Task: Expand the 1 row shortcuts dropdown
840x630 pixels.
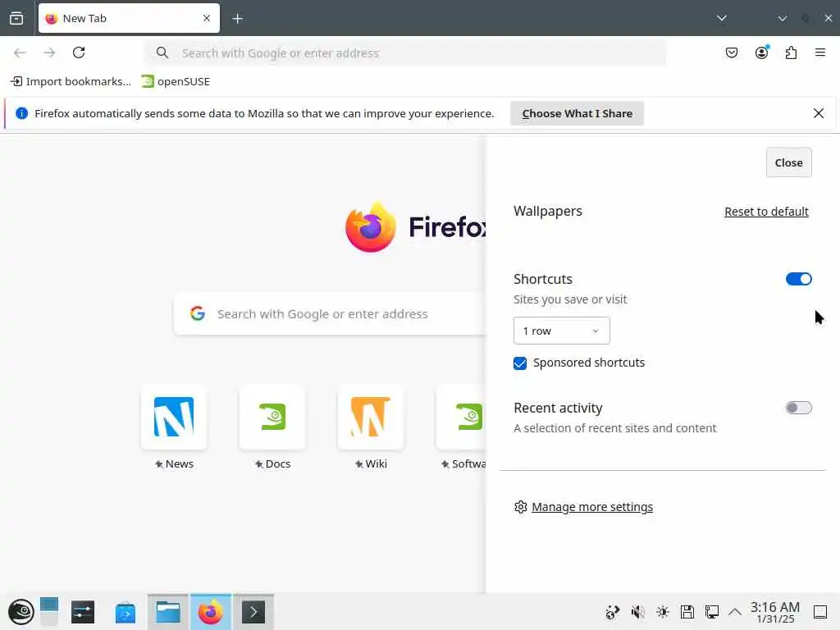Action: 561,331
